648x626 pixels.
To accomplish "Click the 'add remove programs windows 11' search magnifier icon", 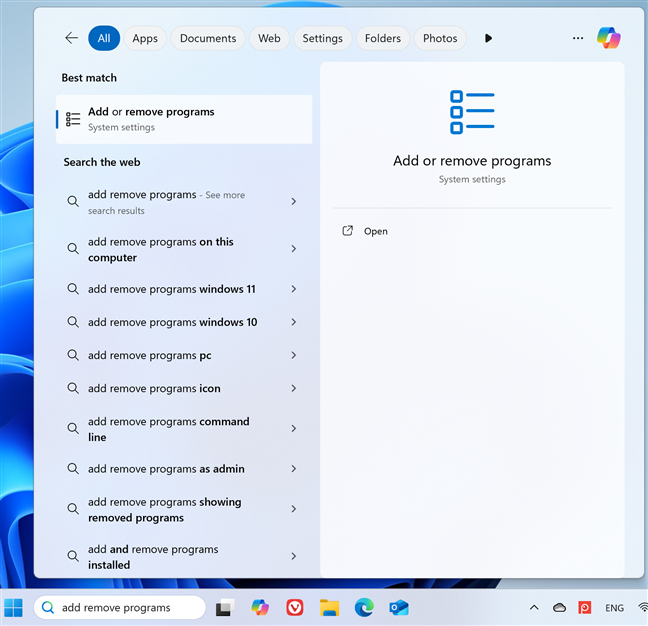I will click(73, 288).
